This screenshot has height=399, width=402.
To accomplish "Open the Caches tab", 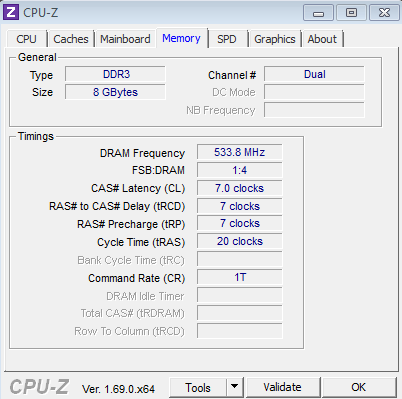I will [x=71, y=39].
